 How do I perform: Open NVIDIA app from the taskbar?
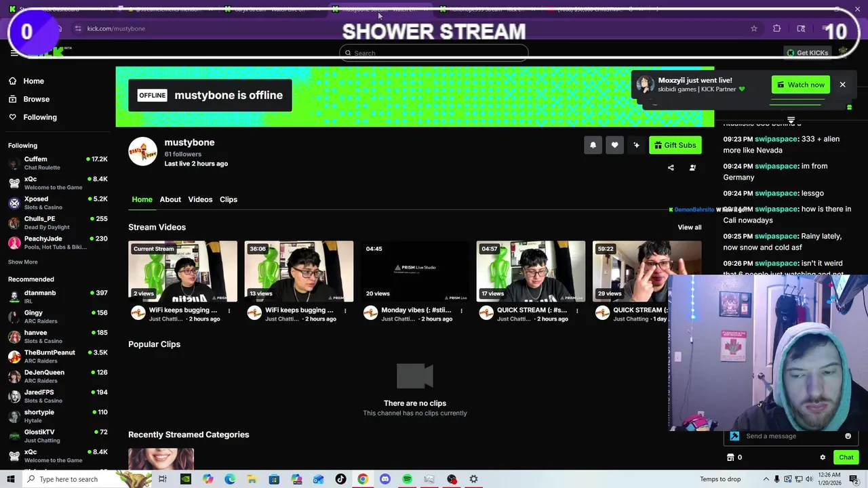(x=185, y=479)
